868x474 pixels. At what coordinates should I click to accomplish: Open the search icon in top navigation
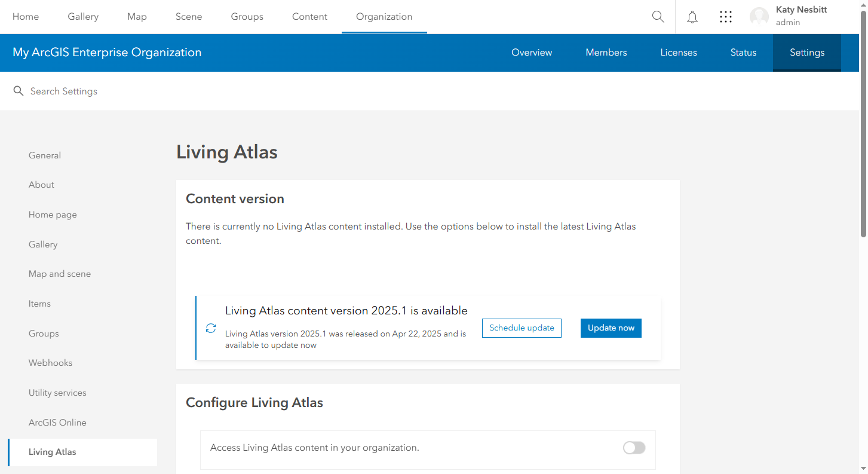click(x=658, y=17)
